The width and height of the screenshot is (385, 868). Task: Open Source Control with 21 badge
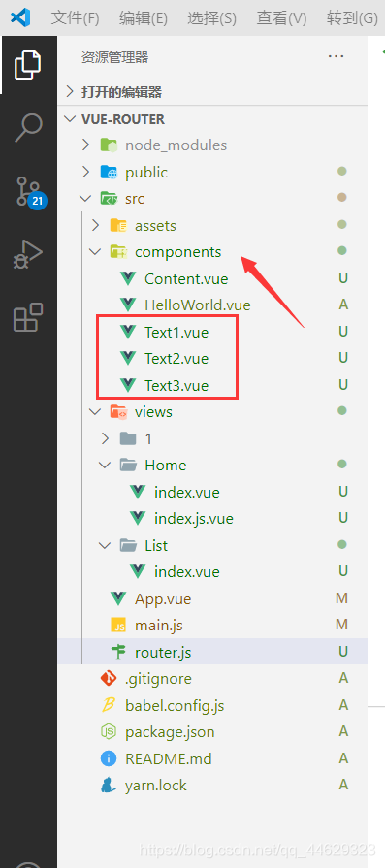click(x=28, y=192)
